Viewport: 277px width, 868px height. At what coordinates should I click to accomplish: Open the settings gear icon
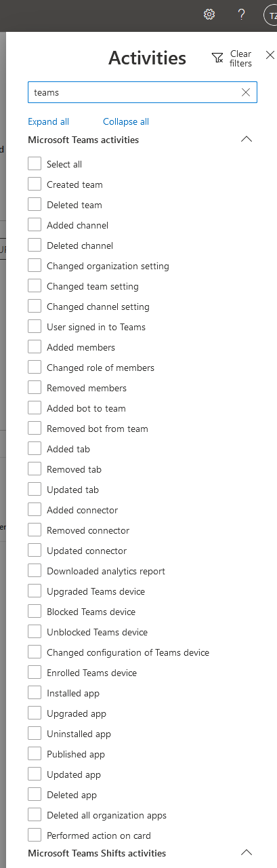click(209, 14)
